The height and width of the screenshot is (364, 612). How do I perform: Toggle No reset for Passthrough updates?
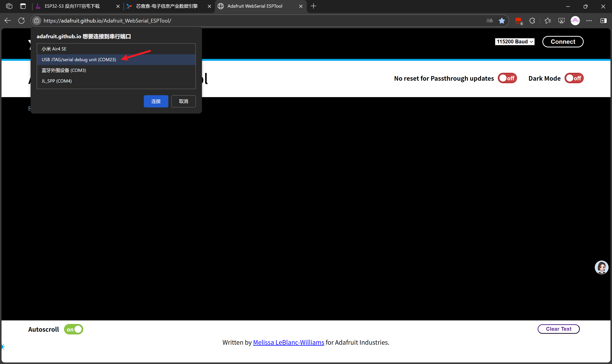coord(507,78)
